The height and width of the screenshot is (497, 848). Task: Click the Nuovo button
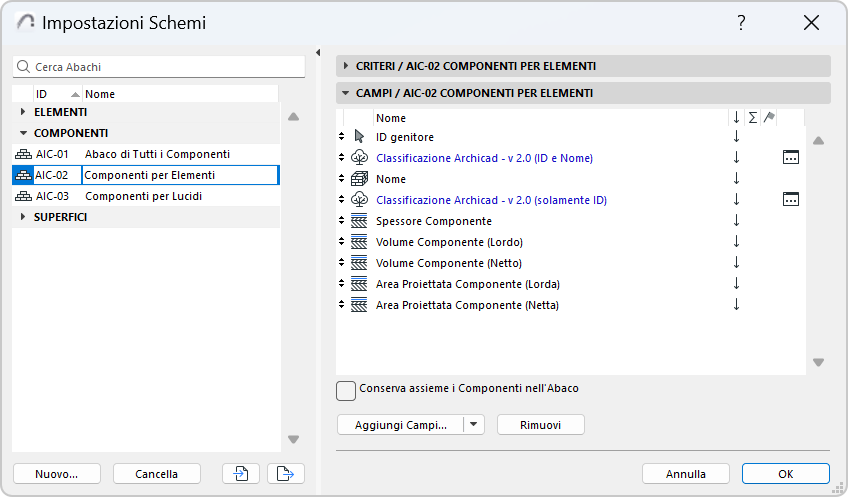[56, 474]
